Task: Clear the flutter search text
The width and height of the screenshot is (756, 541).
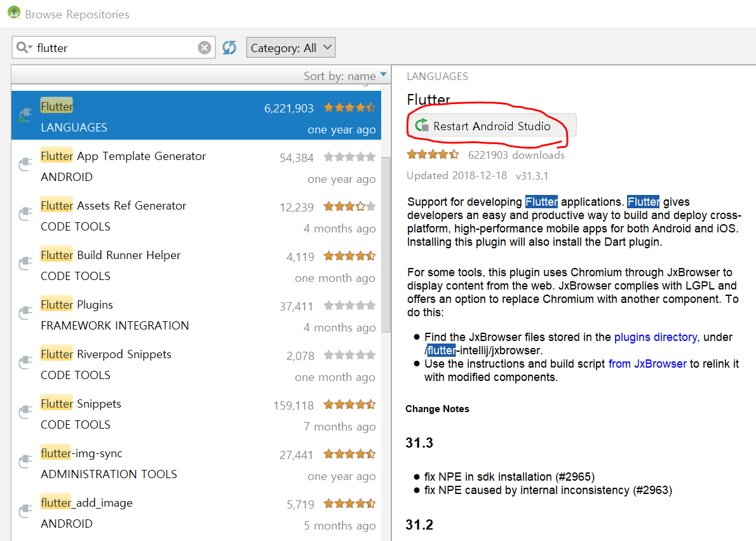Action: [205, 48]
